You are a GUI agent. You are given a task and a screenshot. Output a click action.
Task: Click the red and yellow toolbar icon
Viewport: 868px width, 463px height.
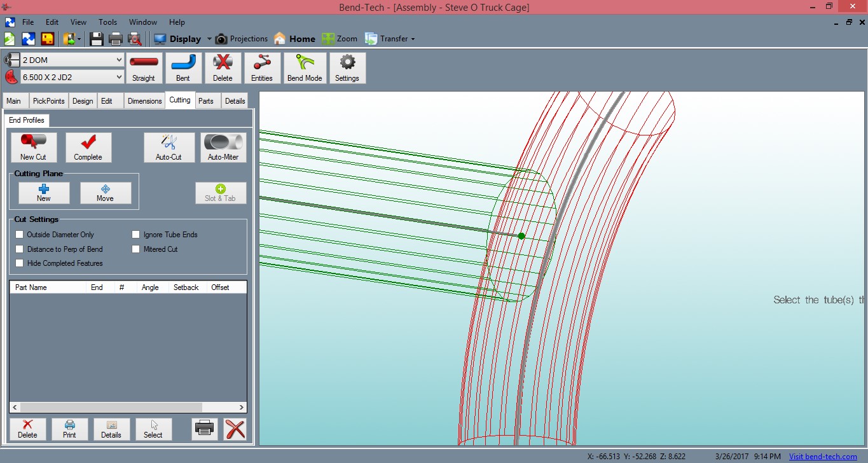(x=48, y=39)
